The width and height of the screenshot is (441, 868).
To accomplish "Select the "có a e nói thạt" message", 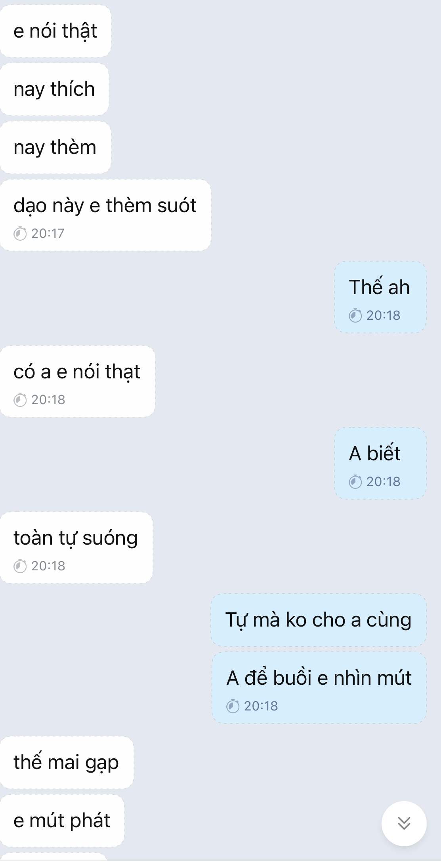I will pyautogui.click(x=77, y=381).
